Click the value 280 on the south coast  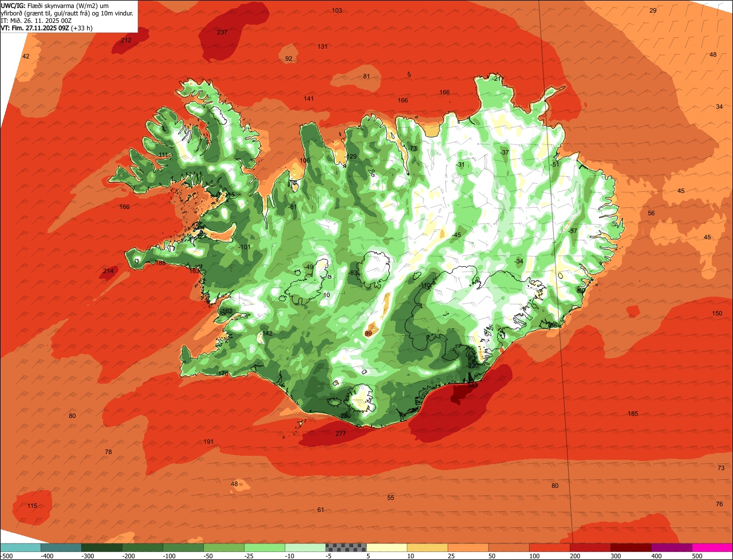(345, 416)
